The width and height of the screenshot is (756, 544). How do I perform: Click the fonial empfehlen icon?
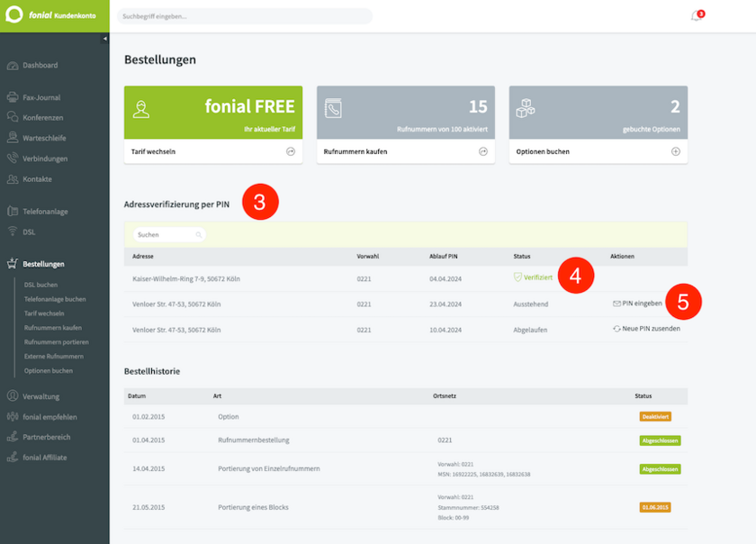pyautogui.click(x=13, y=417)
